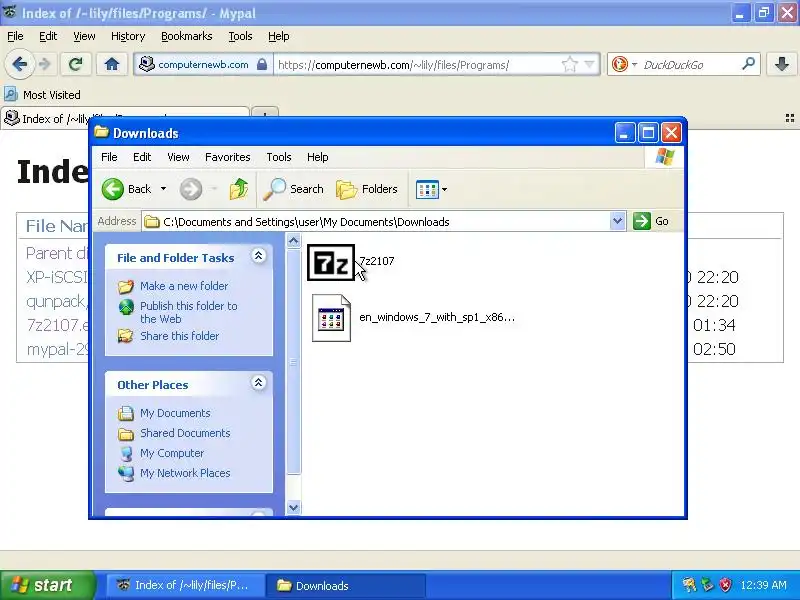Click Make a new folder
Screen dimensions: 800x600
tap(184, 286)
